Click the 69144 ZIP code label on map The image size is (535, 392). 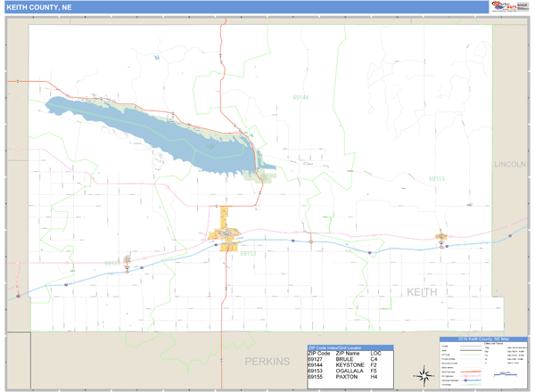tap(300, 97)
